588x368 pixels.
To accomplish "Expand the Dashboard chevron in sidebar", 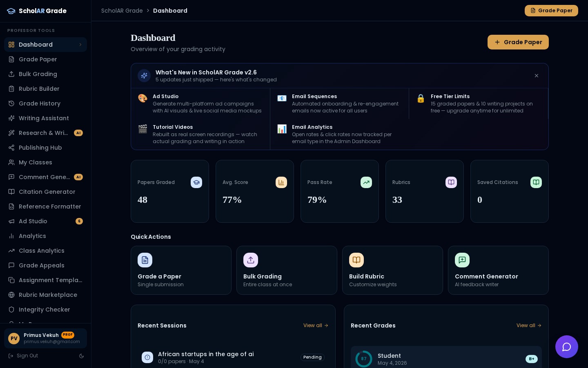I will click(80, 45).
